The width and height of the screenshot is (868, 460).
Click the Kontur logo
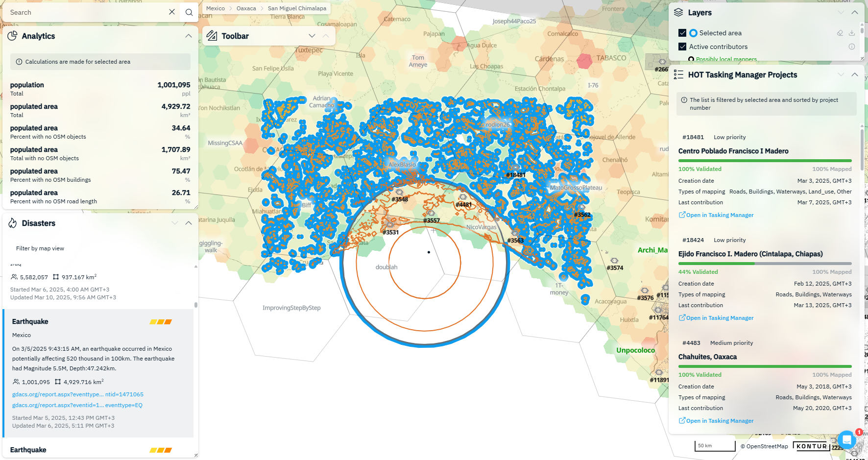click(811, 446)
